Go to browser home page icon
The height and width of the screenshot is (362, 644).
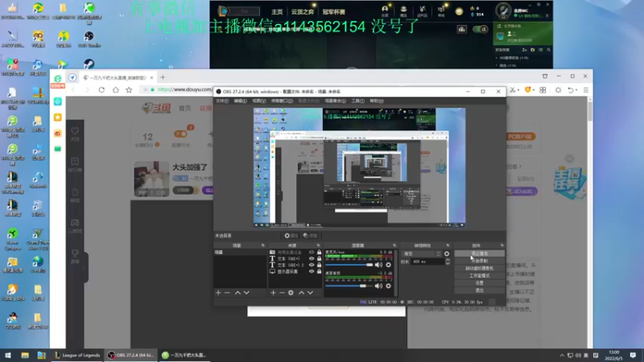(116, 90)
